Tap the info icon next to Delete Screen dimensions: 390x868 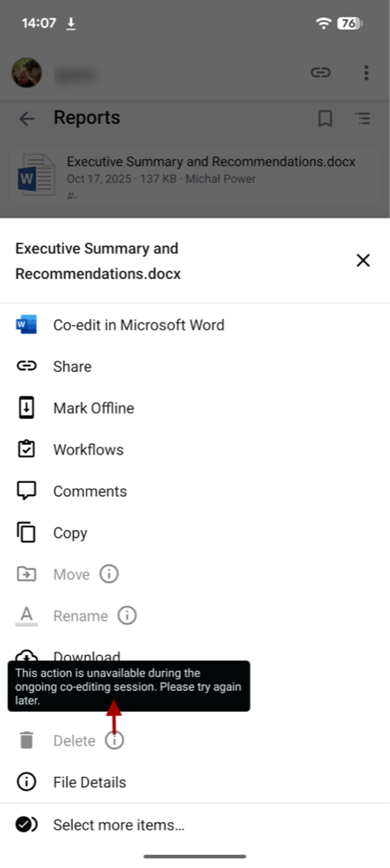pos(115,740)
